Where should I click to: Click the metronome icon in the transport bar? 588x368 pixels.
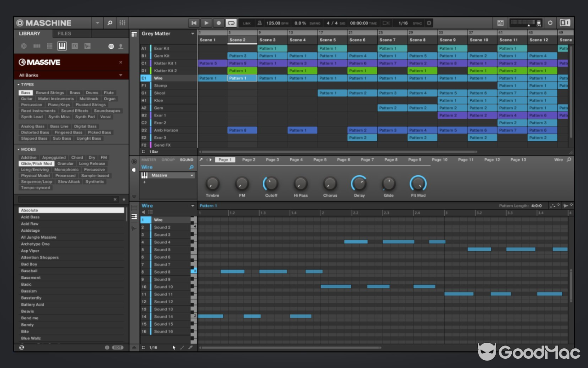[x=259, y=23]
